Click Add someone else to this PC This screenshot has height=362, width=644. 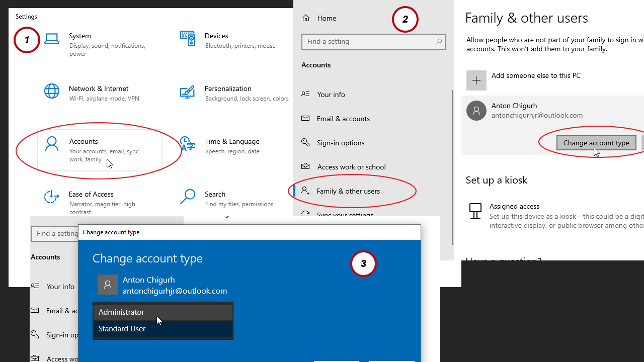536,75
